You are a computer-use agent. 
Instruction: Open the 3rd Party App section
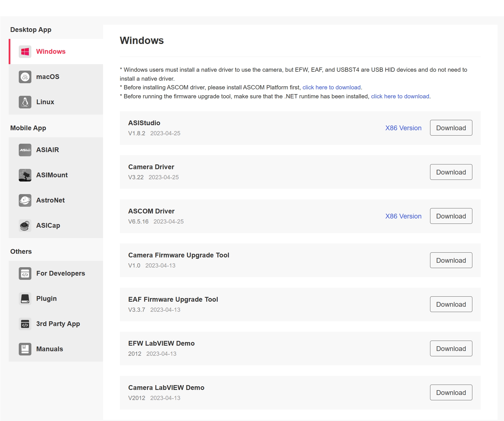[x=58, y=324]
